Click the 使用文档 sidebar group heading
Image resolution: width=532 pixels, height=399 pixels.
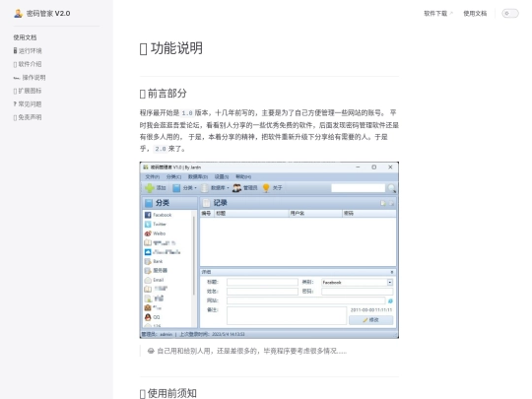pos(25,37)
